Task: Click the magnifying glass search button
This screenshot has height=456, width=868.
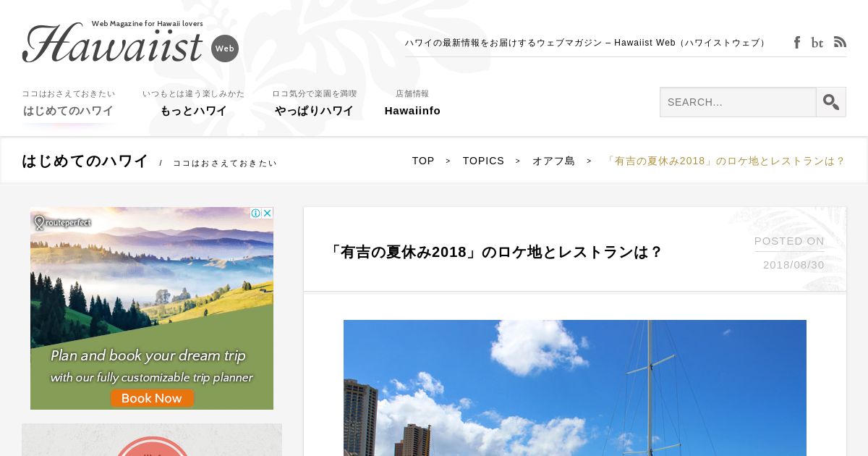Action: [831, 102]
